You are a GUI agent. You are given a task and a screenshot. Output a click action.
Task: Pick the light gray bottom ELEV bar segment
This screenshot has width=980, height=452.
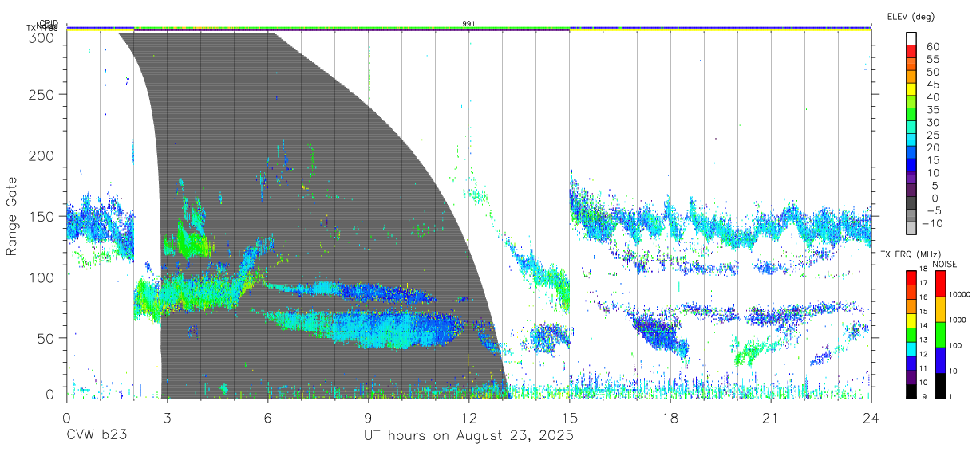tap(911, 228)
